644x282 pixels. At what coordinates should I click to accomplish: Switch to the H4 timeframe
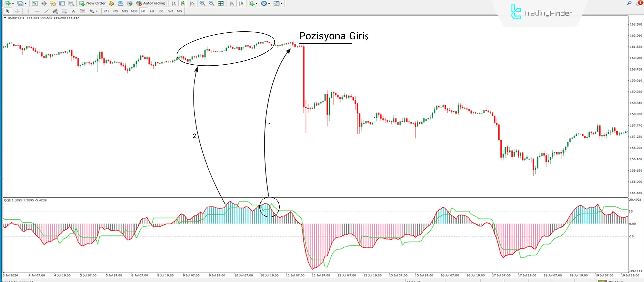click(x=152, y=11)
